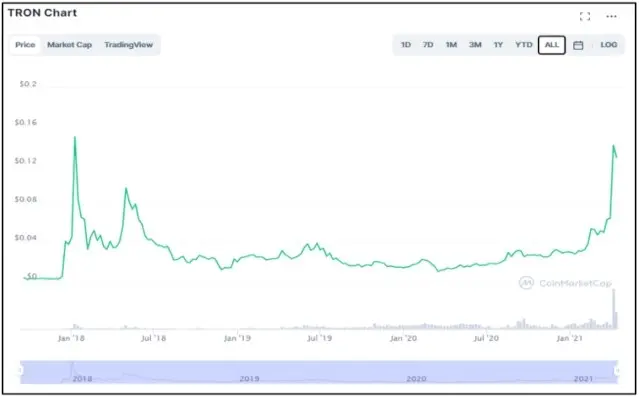Click the $0.04 price axis label
This screenshot has width=639, height=397.
(26, 238)
